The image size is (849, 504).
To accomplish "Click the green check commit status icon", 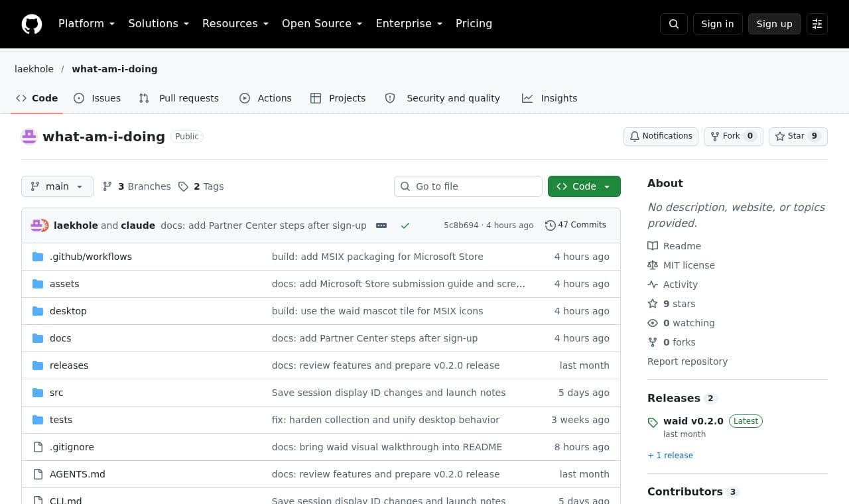I will [405, 225].
